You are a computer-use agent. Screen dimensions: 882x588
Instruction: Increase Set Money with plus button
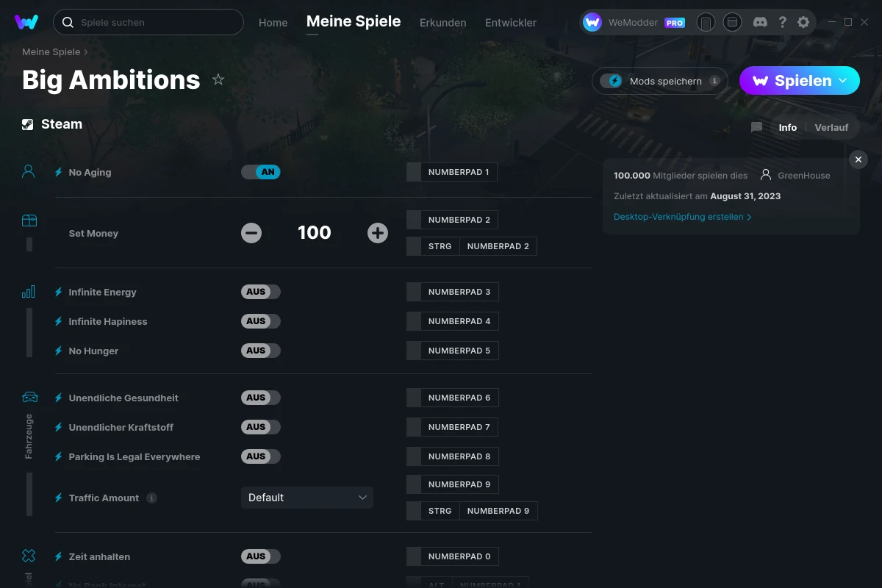click(x=378, y=233)
